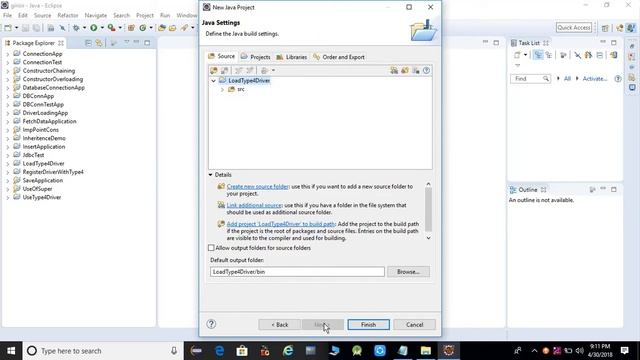
Task: Click the Details area vertical scrollbar
Action: click(x=428, y=211)
